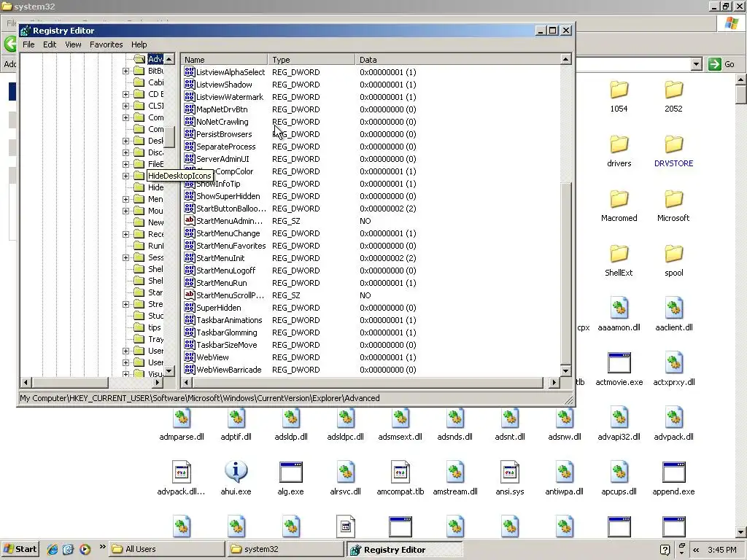Click the Registry Editor taskbar button
The height and width of the screenshot is (560, 747).
[x=404, y=549]
